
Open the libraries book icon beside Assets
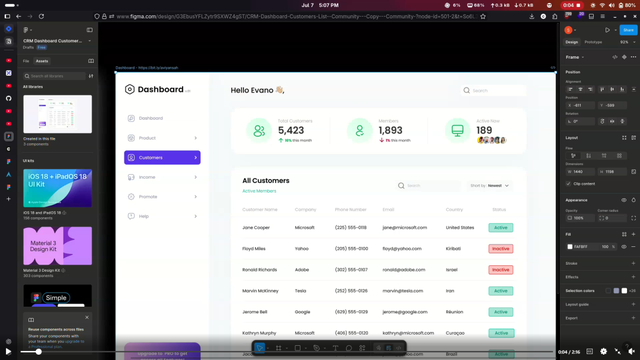(x=91, y=61)
